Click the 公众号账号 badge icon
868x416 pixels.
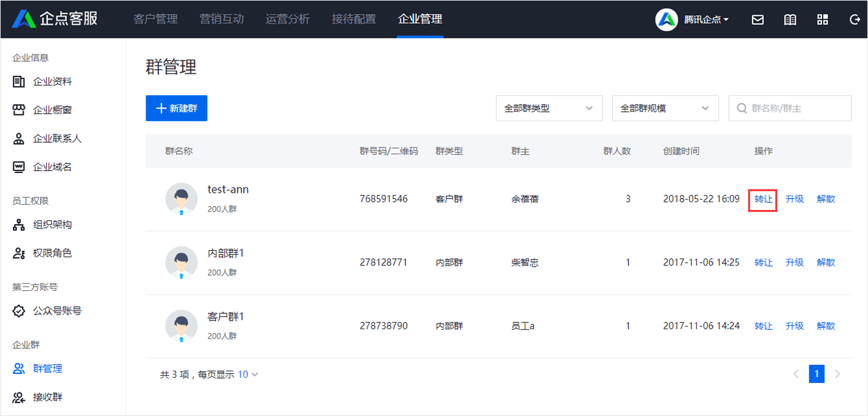(19, 311)
